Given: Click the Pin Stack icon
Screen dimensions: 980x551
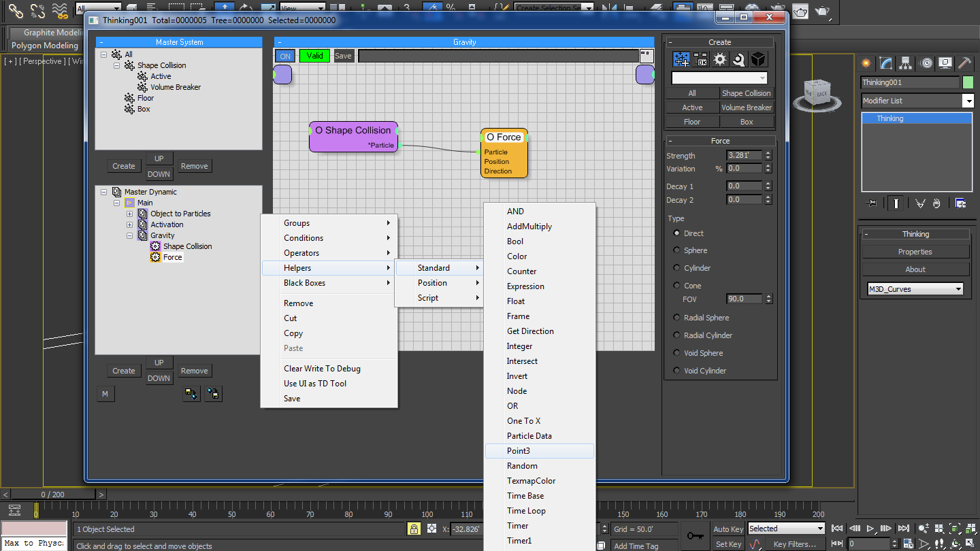Looking at the screenshot, I should 870,203.
